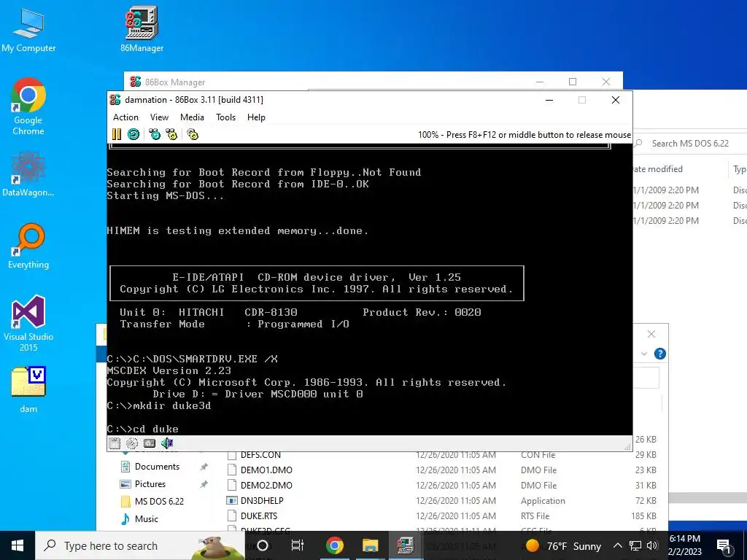Select the DEFS.CON file

[x=260, y=455]
